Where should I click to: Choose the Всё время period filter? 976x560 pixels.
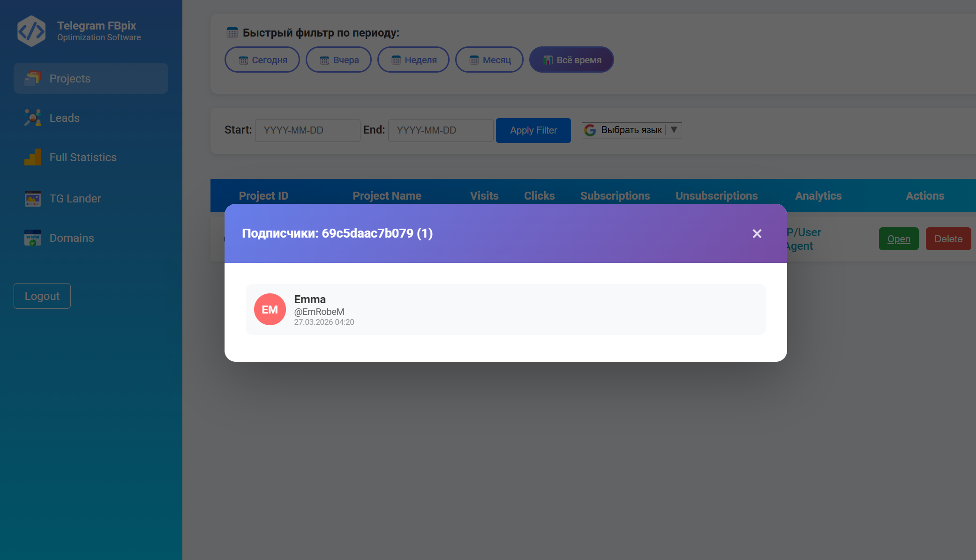click(x=571, y=60)
